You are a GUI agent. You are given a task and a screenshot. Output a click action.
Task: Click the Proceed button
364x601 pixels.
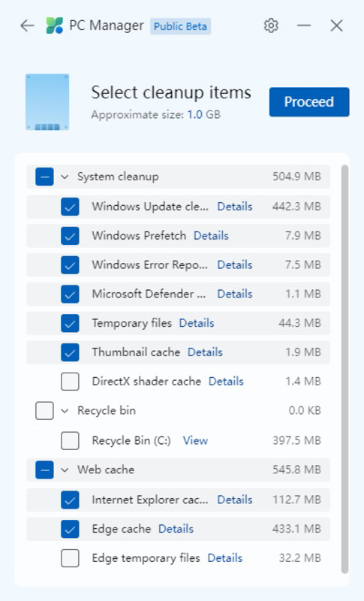click(x=309, y=102)
